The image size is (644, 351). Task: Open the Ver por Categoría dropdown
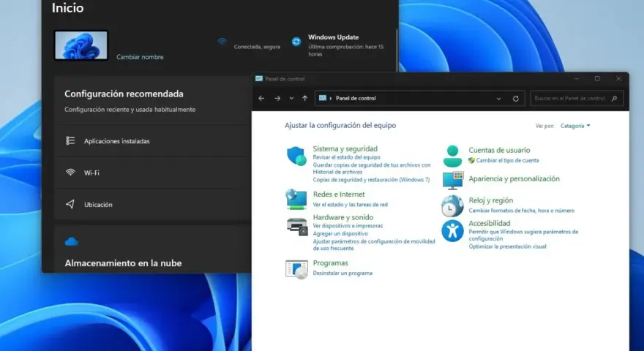(575, 126)
